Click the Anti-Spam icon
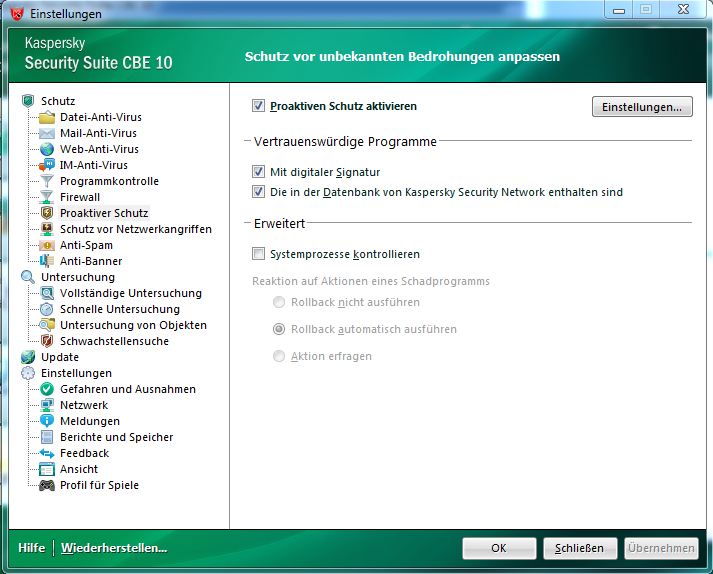The image size is (713, 574). (x=47, y=245)
